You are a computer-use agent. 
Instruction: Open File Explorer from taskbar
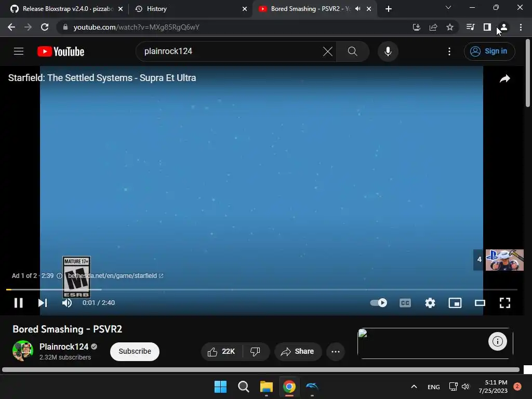[x=267, y=387]
